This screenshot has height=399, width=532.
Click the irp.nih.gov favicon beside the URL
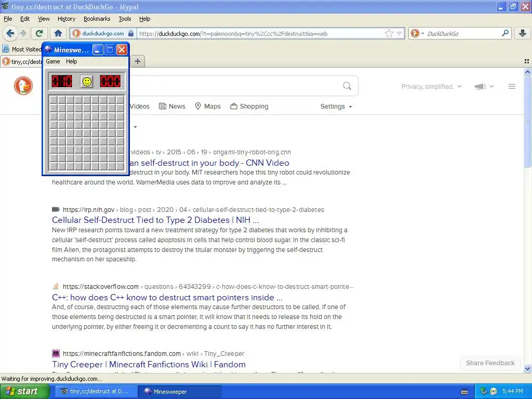56,209
